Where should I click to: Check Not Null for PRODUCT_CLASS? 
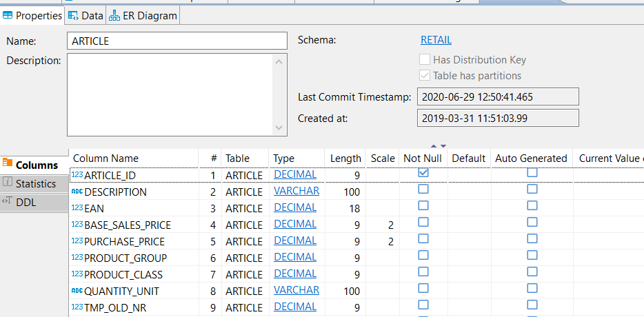pyautogui.click(x=423, y=272)
